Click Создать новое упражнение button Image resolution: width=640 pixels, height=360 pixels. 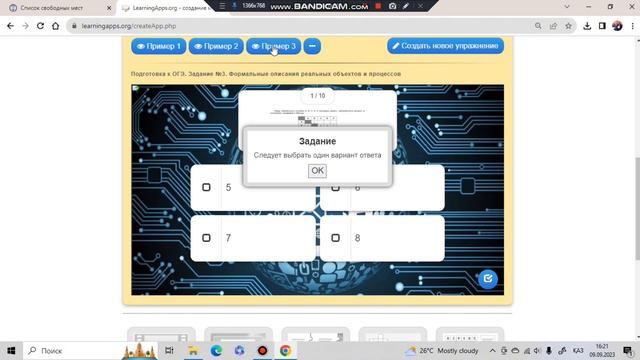pos(445,46)
